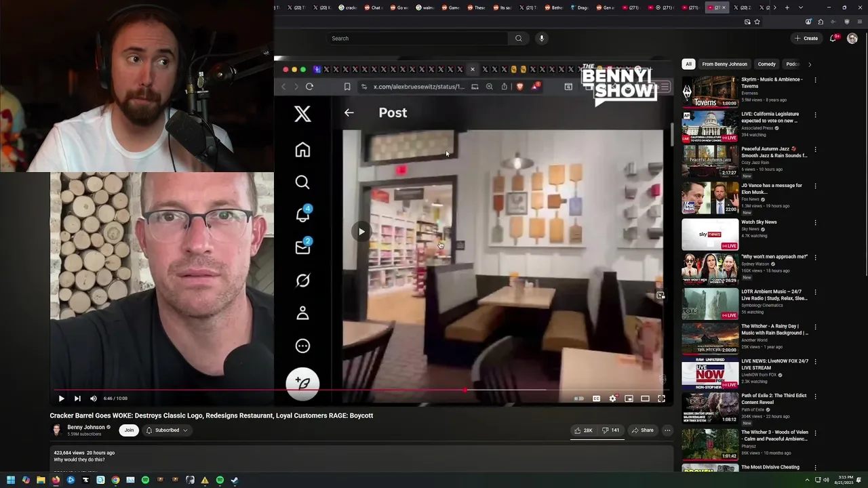Image resolution: width=868 pixels, height=488 pixels.
Task: Open YouTube account avatar menu
Action: [x=852, y=39]
